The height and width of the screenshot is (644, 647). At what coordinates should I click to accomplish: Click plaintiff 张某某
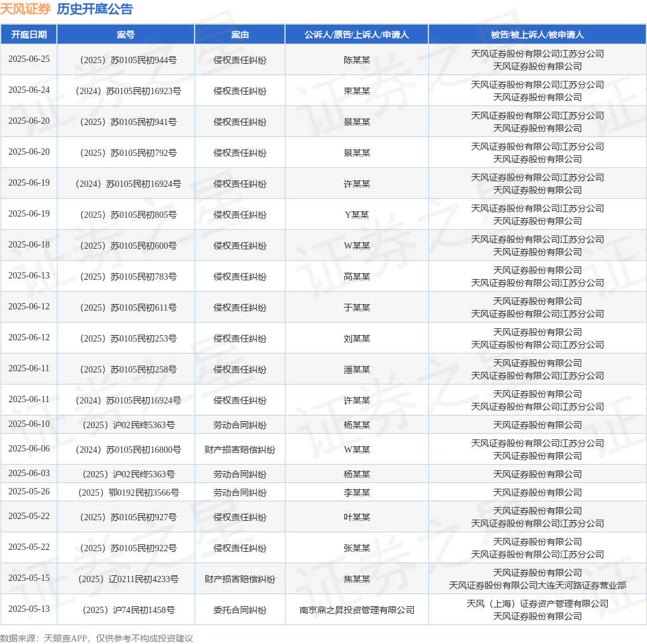pyautogui.click(x=357, y=549)
